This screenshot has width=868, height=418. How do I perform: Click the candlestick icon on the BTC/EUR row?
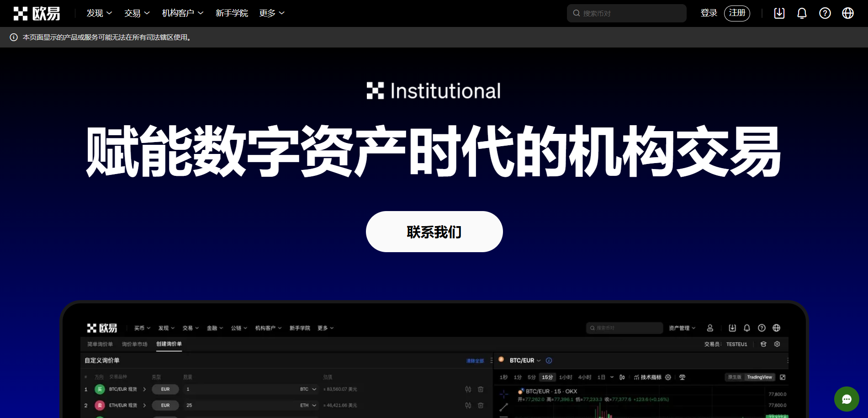(x=468, y=389)
